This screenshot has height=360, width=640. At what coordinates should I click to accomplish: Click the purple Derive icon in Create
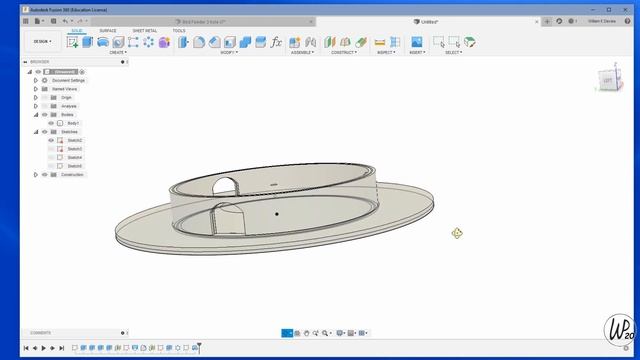pyautogui.click(x=164, y=42)
